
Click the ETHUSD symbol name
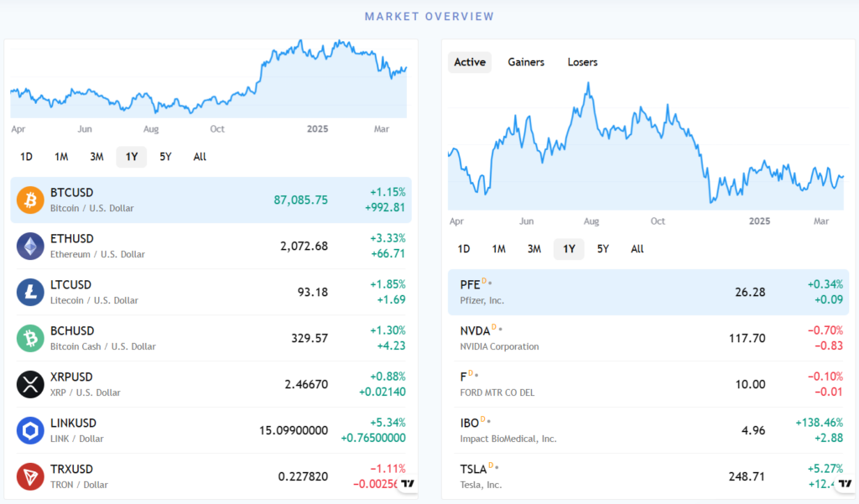click(x=72, y=239)
